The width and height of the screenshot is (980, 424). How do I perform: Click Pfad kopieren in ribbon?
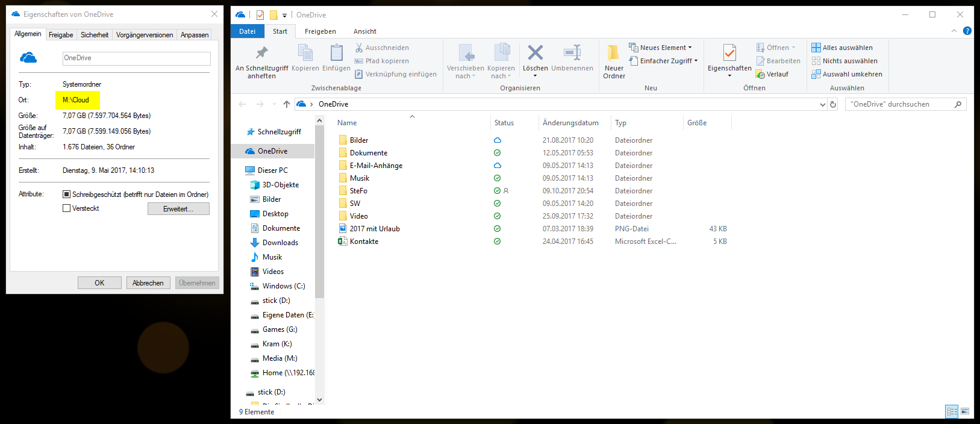381,61
